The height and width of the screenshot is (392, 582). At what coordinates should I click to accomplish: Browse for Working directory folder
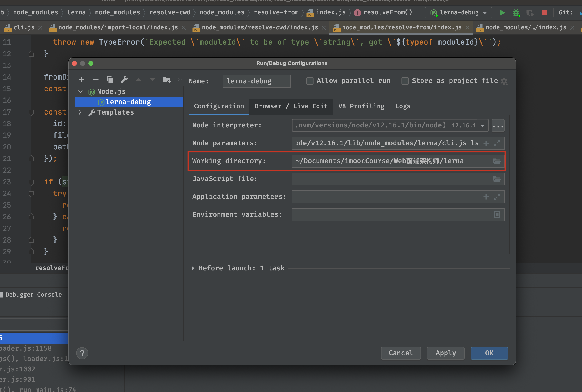(497, 161)
